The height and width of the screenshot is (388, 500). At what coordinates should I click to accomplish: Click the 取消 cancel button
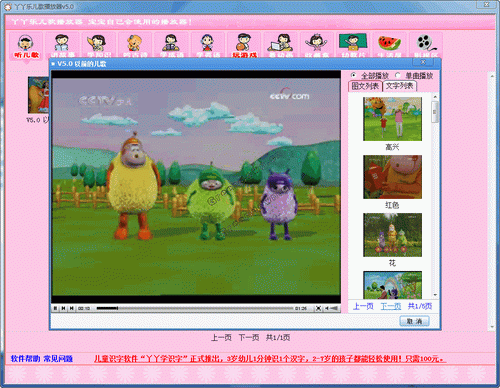tap(414, 321)
